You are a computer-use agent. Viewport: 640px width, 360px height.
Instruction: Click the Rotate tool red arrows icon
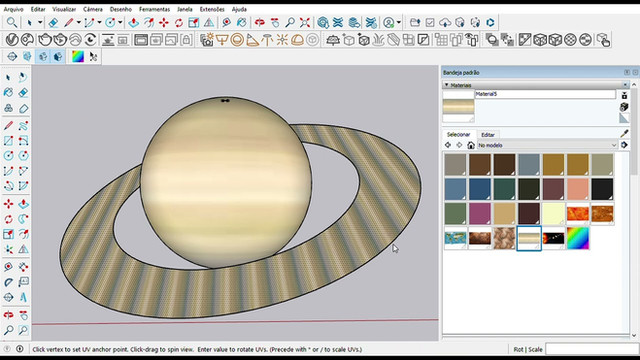(x=8, y=219)
